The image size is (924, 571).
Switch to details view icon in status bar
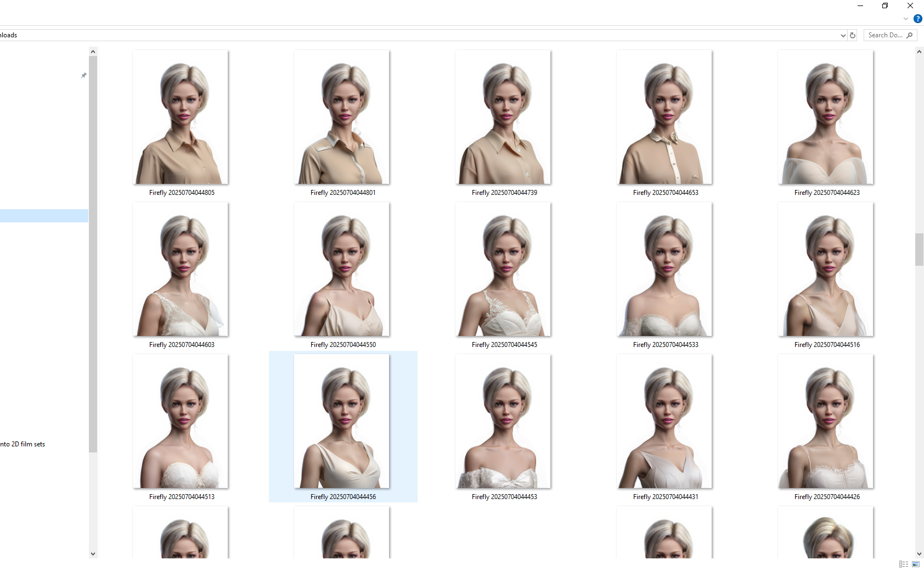903,564
